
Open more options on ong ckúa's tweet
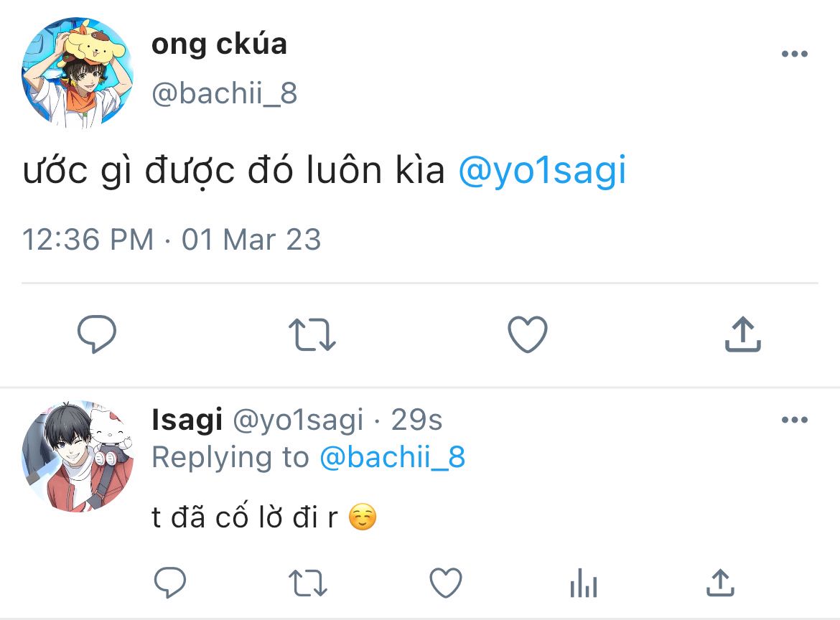pos(794,55)
